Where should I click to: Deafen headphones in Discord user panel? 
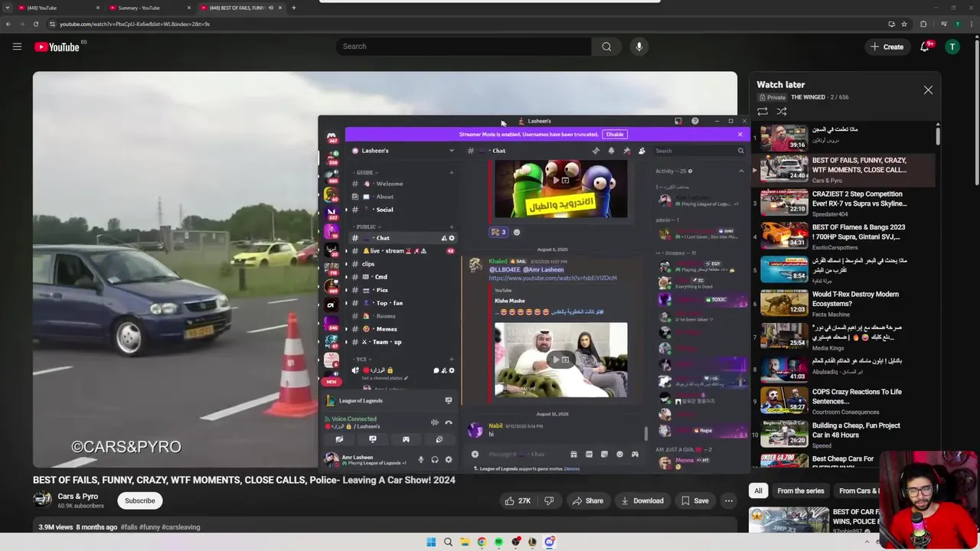[x=434, y=459]
